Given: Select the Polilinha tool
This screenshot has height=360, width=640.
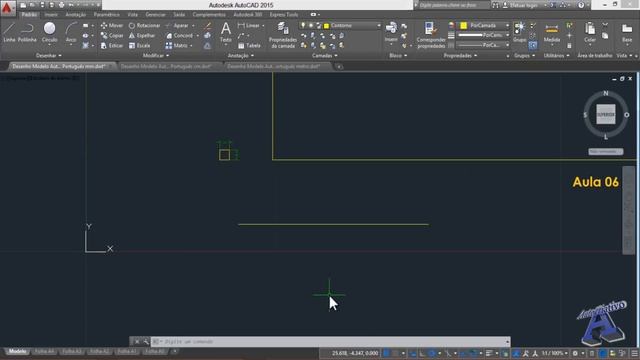Looking at the screenshot, I should click(x=27, y=32).
